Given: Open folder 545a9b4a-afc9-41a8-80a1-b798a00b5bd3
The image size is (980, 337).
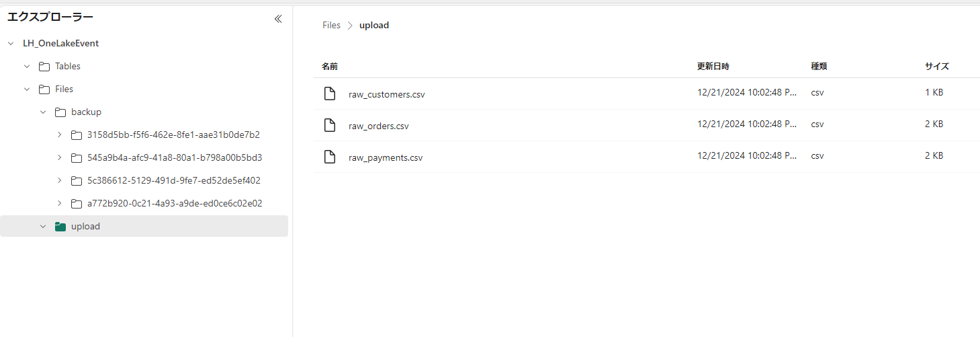Looking at the screenshot, I should pos(175,158).
